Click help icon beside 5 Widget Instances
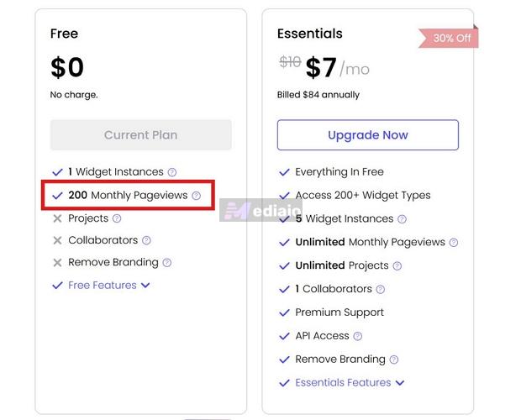This screenshot has width=521, height=420. click(x=402, y=219)
